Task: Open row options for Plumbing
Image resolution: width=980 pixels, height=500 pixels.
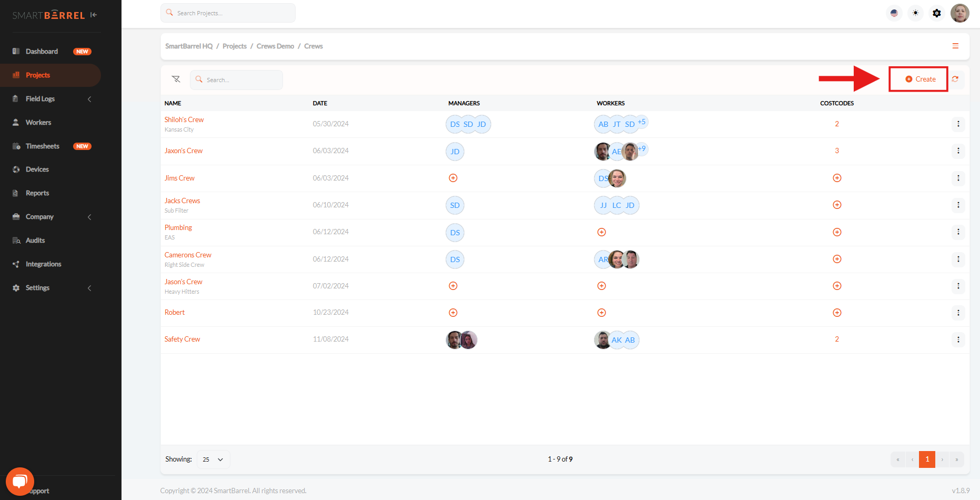Action: point(958,232)
